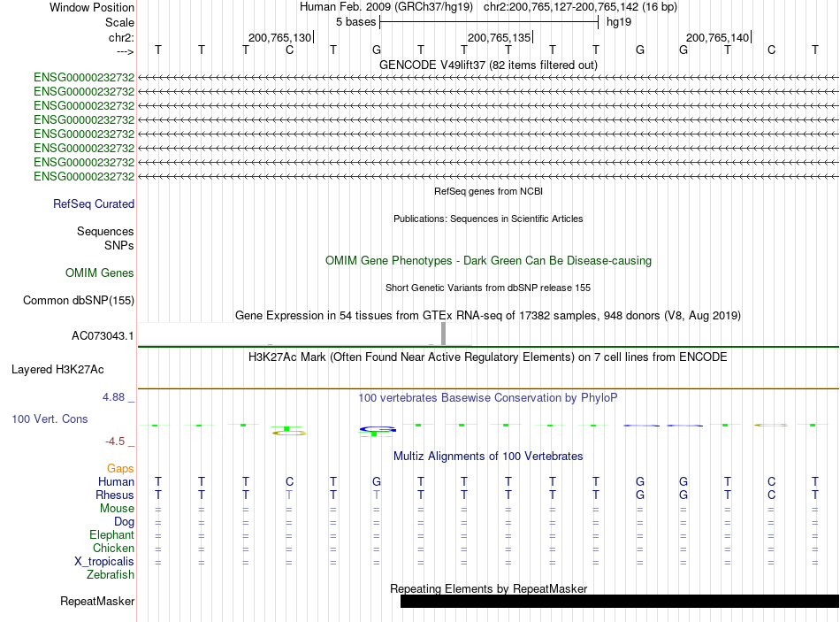Click the 4.88 upper PhyloP scale value
The image size is (840, 622).
pyautogui.click(x=113, y=397)
